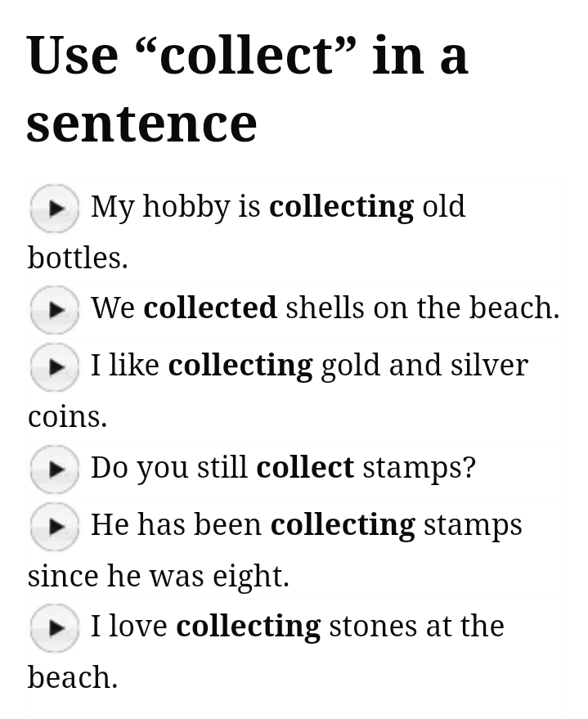The width and height of the screenshot is (588, 719).
Task: Click bold word "collecting" in old bottles sentence
Action: click(341, 206)
